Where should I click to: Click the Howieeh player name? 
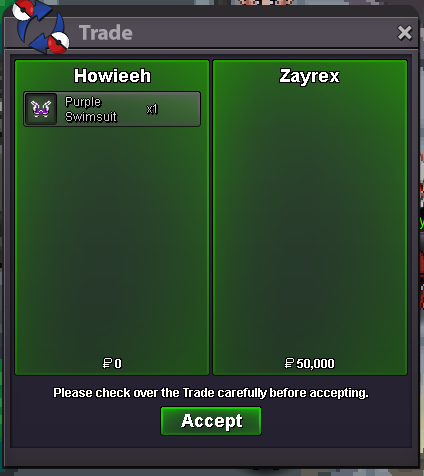112,76
